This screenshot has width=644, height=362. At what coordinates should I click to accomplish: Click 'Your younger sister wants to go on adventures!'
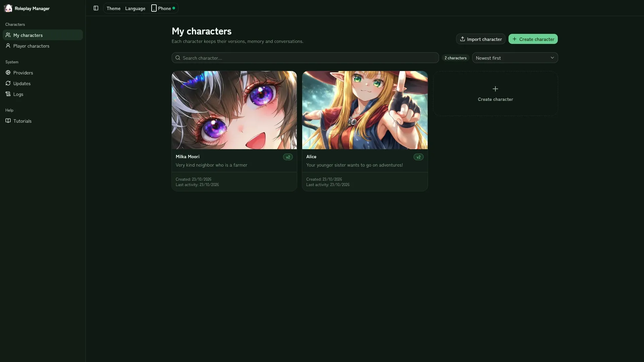(355, 165)
